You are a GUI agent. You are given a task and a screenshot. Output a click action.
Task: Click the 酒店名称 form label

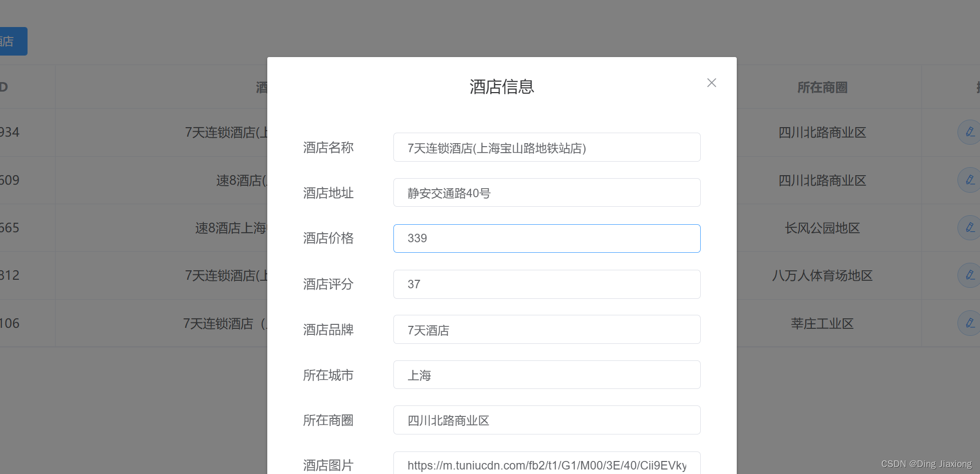[328, 148]
